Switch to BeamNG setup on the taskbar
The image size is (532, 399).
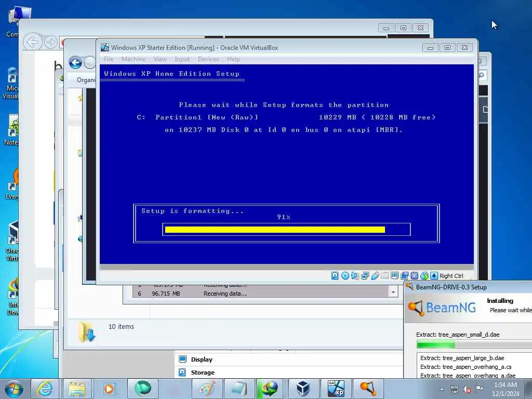pos(368,389)
